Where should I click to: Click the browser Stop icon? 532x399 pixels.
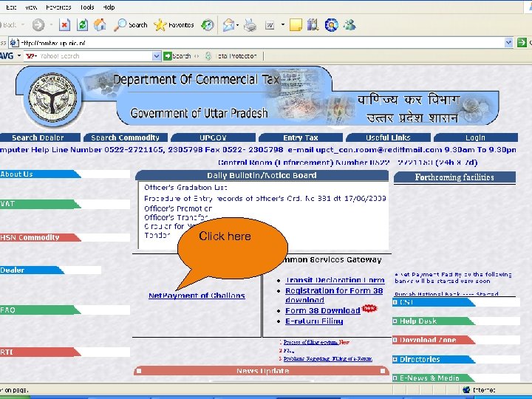point(64,25)
